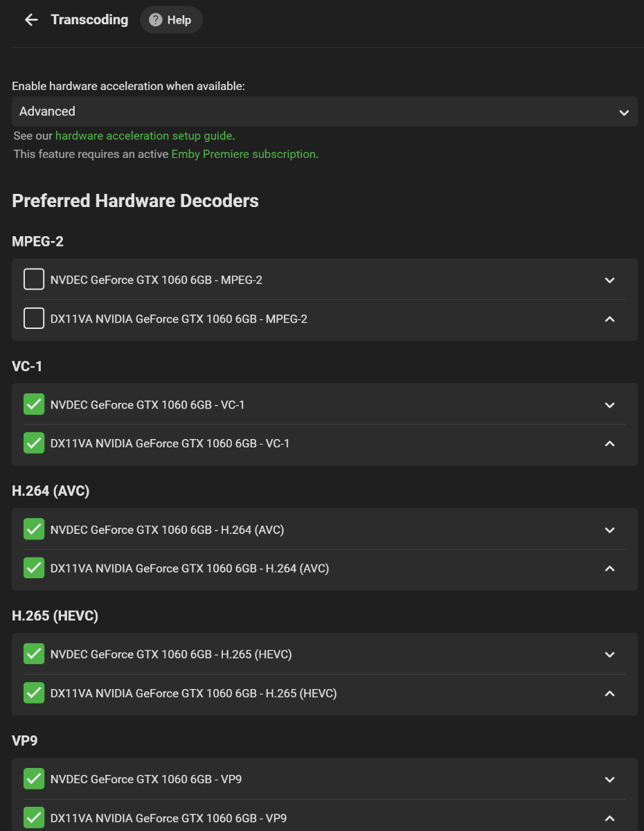
Task: Toggle DX11VA H.265 (HEVC) decoder checkbox
Action: (34, 692)
